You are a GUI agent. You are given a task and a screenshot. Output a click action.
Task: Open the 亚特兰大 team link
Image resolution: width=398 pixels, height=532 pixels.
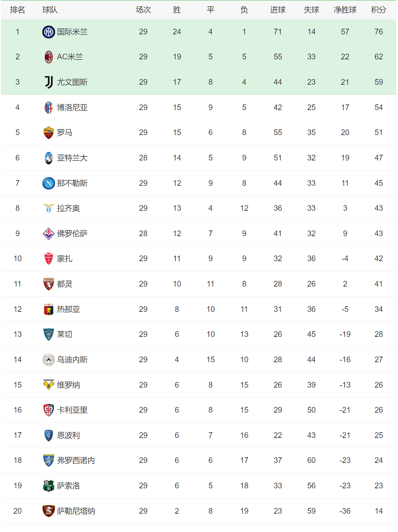pyautogui.click(x=72, y=158)
